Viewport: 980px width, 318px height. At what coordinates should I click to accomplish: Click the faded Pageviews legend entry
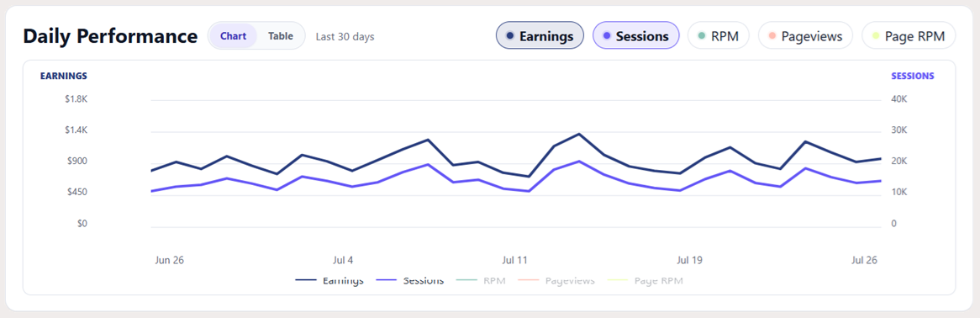tap(556, 280)
